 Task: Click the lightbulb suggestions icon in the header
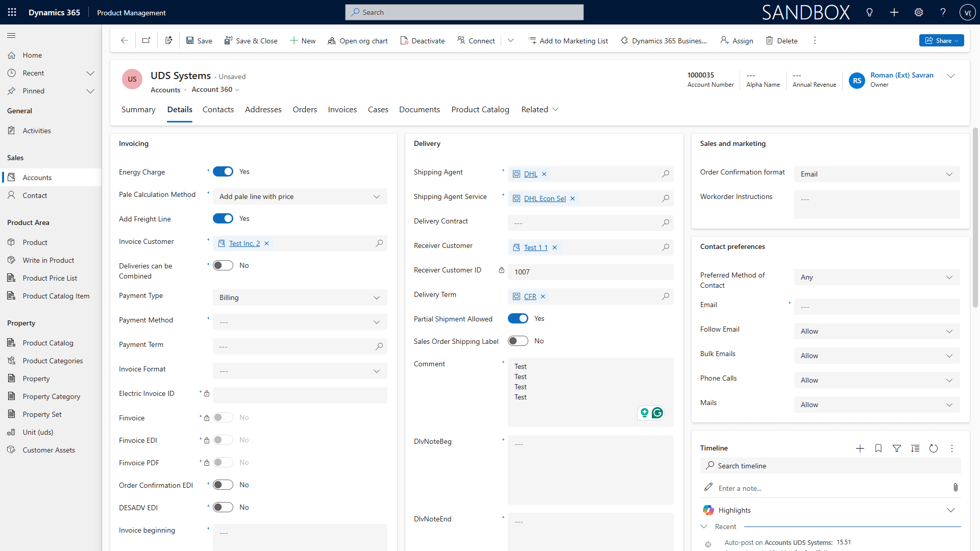click(x=869, y=12)
